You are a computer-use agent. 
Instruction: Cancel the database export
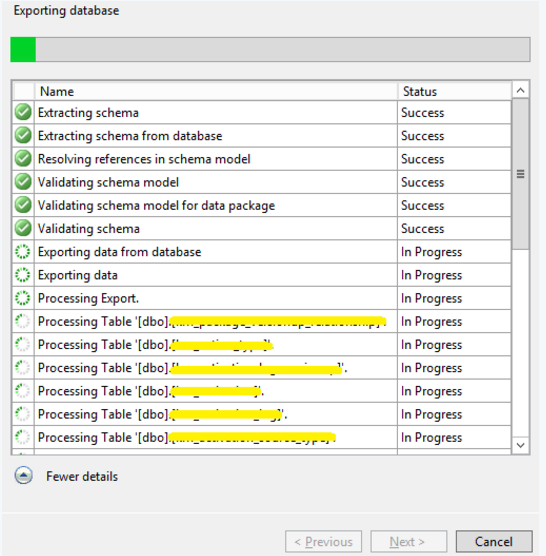point(494,541)
